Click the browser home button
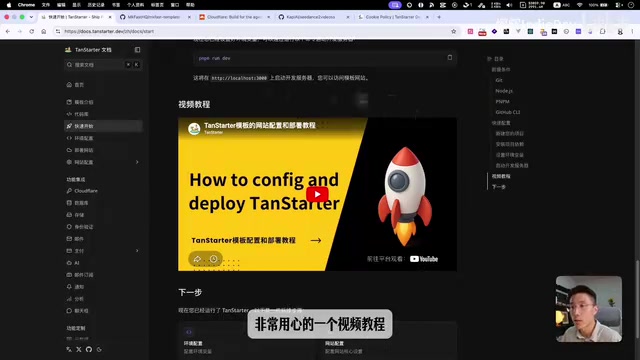 tap(44, 31)
